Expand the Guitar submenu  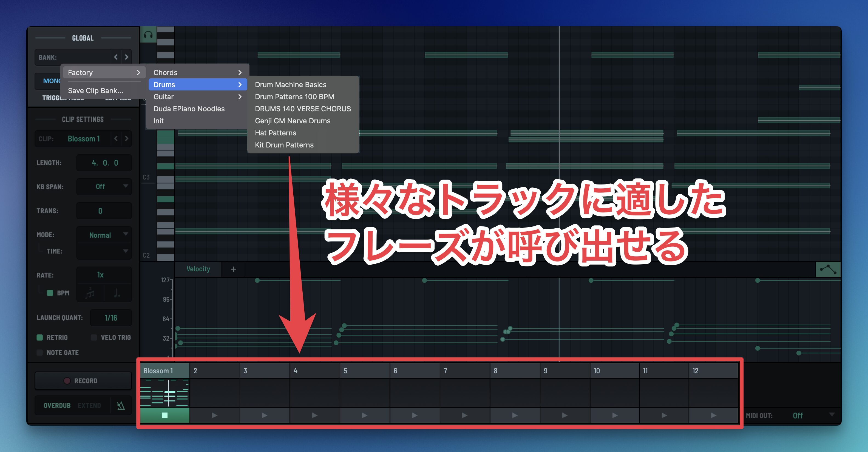(x=198, y=97)
